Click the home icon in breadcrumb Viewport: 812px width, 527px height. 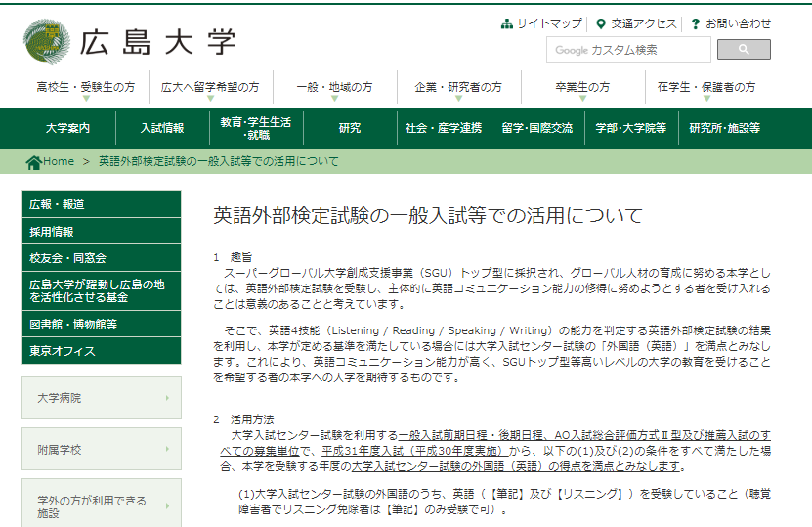pyautogui.click(x=33, y=162)
